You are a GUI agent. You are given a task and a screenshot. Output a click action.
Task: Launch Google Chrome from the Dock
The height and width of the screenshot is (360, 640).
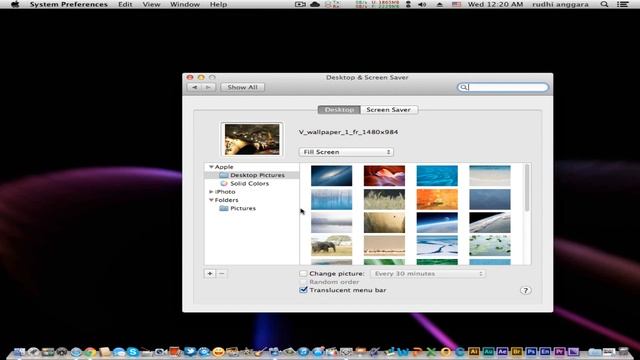click(x=90, y=352)
